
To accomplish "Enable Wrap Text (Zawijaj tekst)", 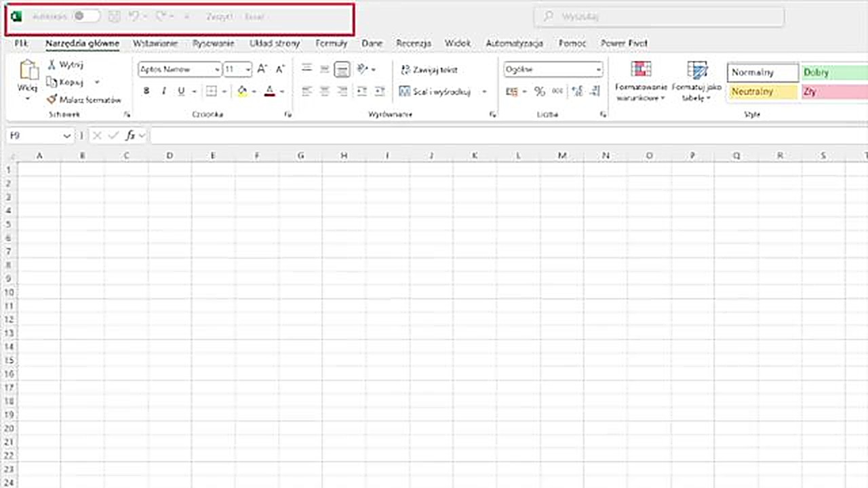I will pyautogui.click(x=429, y=70).
